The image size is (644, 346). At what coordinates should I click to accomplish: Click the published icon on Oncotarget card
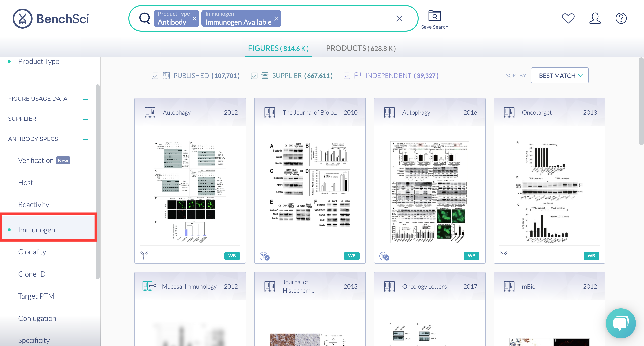[509, 112]
